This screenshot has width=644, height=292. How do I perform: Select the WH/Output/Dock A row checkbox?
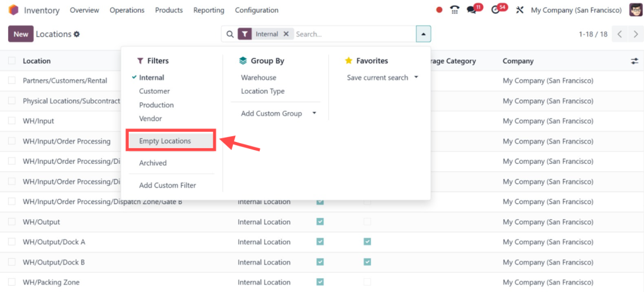coord(12,242)
